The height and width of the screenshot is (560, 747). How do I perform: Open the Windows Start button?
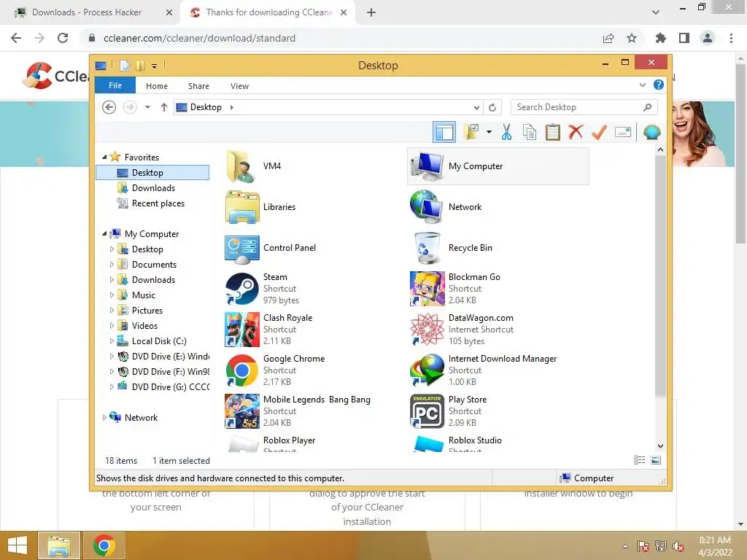18,545
